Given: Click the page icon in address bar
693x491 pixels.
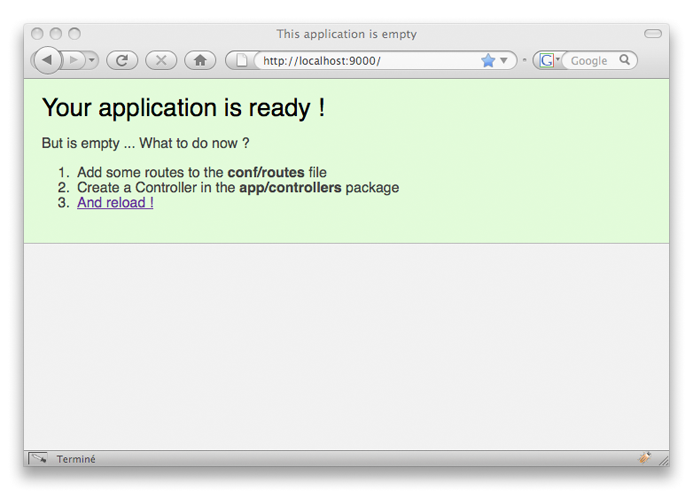Looking at the screenshot, I should pos(241,60).
